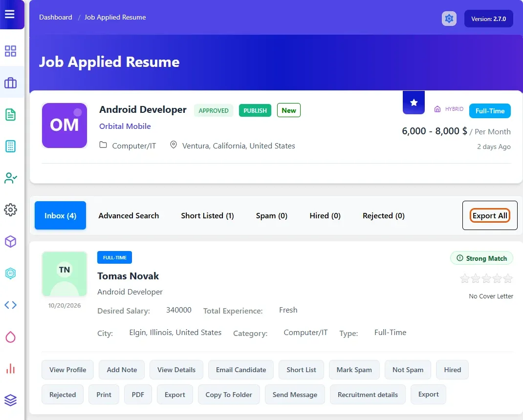Open the gear settings icon in sidebar
The width and height of the screenshot is (523, 420).
click(10, 210)
